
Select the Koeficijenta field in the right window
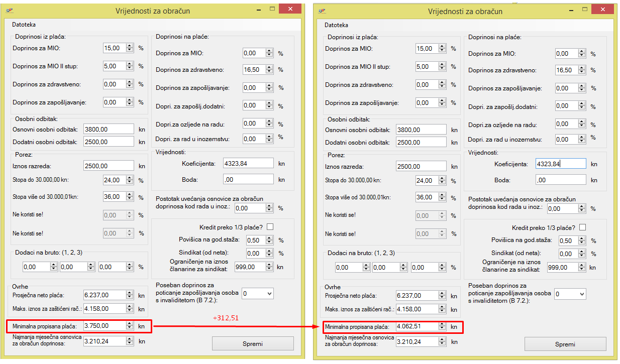pyautogui.click(x=560, y=164)
